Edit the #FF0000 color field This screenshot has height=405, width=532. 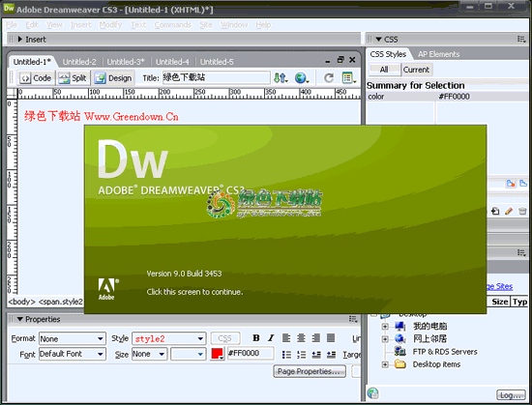251,354
